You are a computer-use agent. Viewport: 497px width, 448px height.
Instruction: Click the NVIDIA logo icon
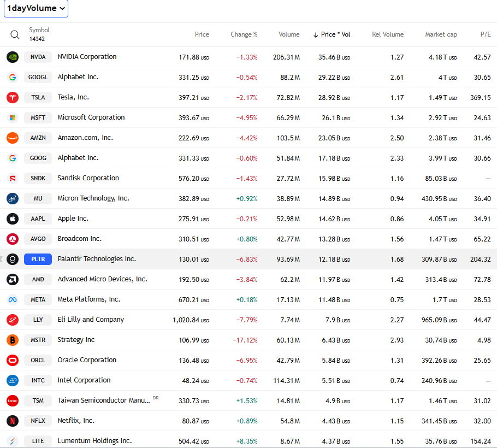pos(13,57)
